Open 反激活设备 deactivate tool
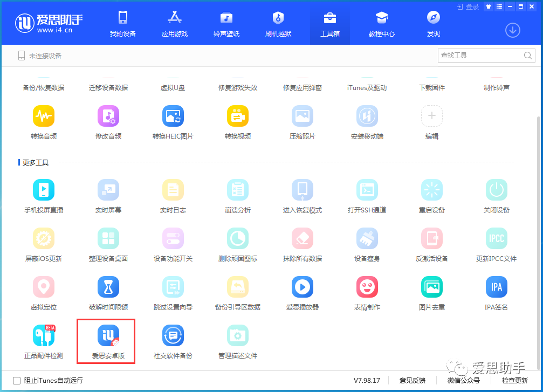543x392 pixels. click(432, 238)
